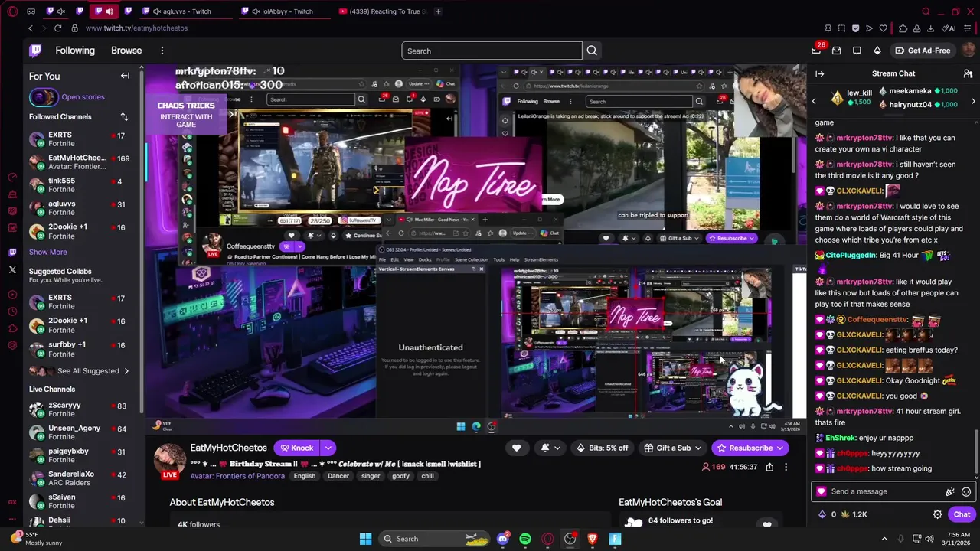Share the stream icon
The height and width of the screenshot is (551, 980).
click(769, 467)
